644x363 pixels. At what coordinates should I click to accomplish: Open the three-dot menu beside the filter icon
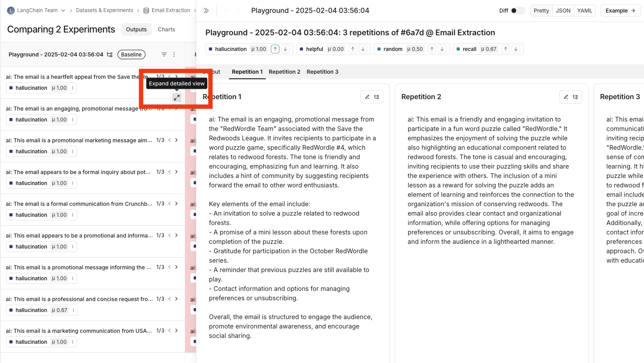click(174, 54)
